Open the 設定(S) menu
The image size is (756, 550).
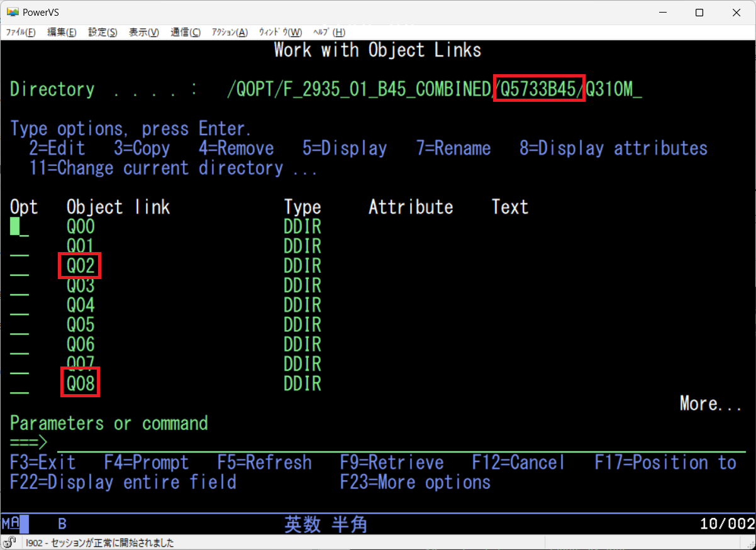pyautogui.click(x=103, y=32)
